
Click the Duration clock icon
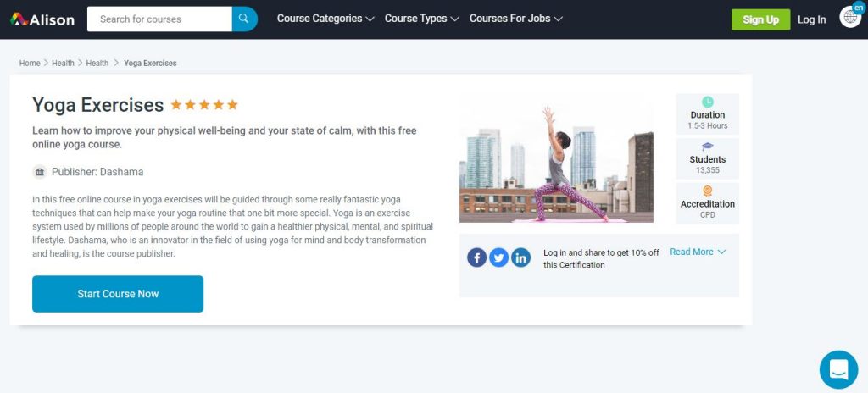(707, 102)
